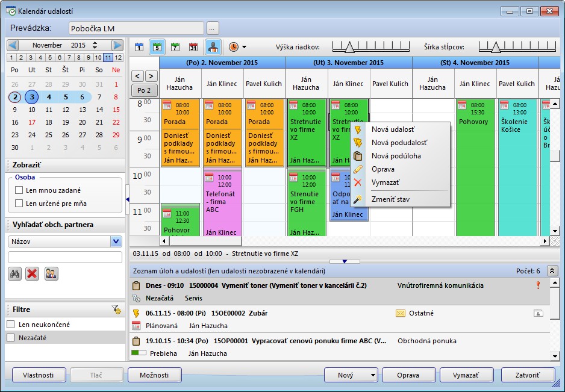Image resolution: width=565 pixels, height=392 pixels.
Task: Click the red exclamation priority icon for Vymeniť toner
Action: click(x=538, y=285)
